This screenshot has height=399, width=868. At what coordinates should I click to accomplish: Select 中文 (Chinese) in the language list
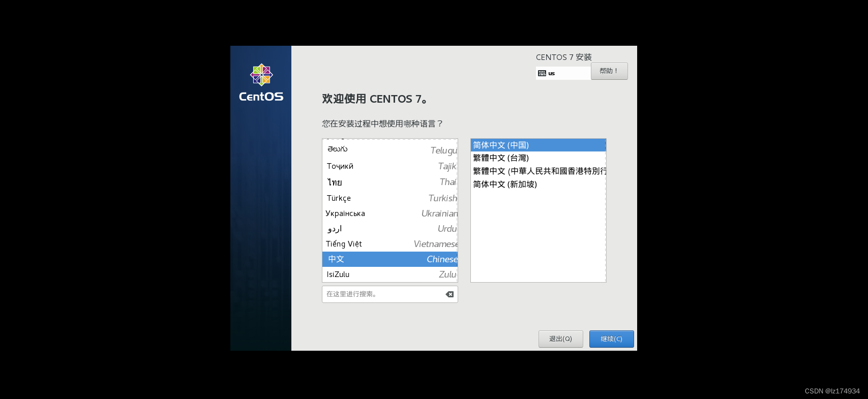(x=390, y=259)
